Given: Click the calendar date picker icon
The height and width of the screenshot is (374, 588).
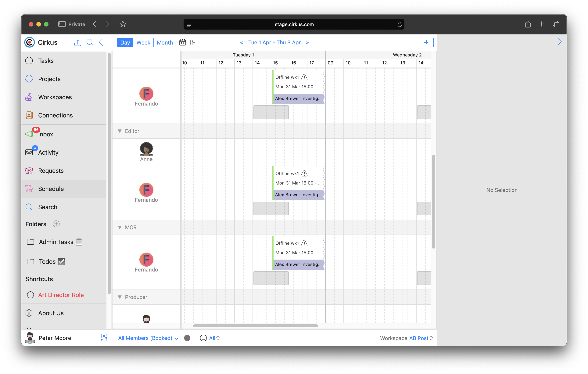Looking at the screenshot, I should (182, 42).
